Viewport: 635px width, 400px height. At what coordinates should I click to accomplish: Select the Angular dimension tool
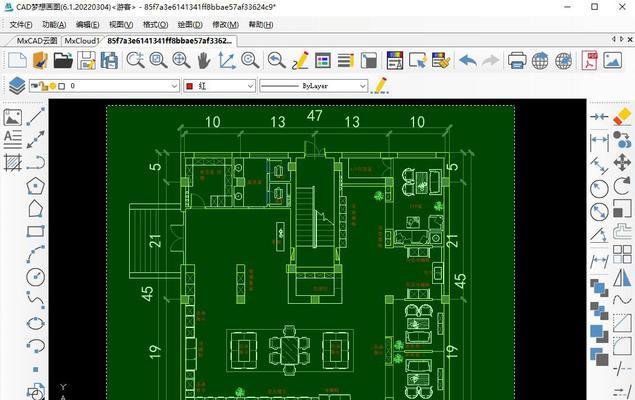[x=599, y=234]
